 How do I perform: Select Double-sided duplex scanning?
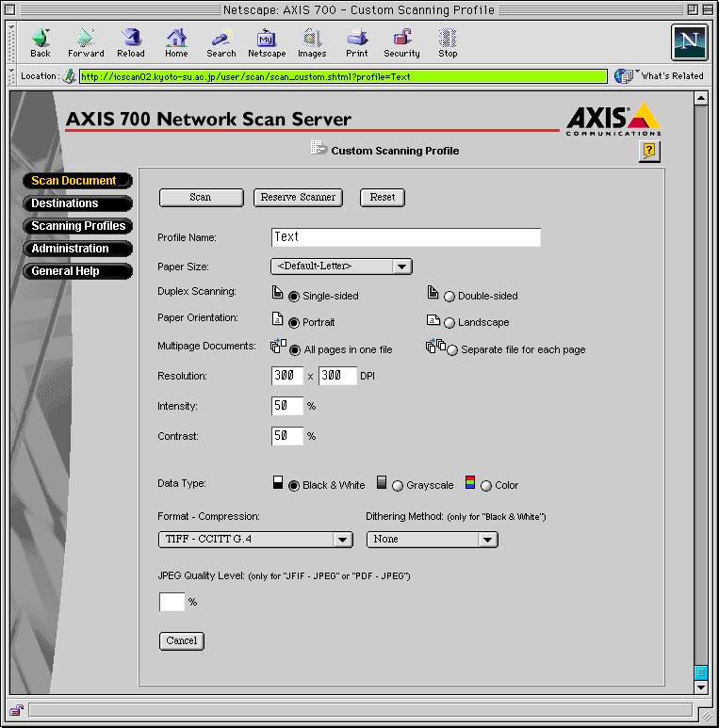tap(449, 297)
